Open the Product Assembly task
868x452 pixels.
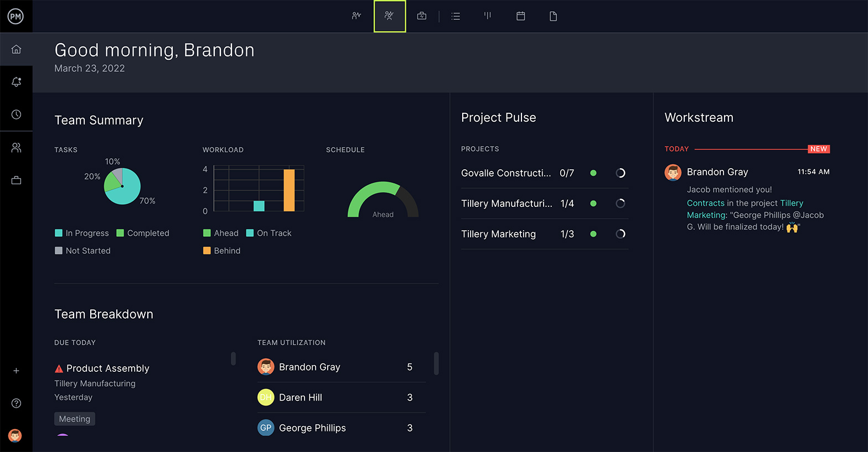(108, 368)
